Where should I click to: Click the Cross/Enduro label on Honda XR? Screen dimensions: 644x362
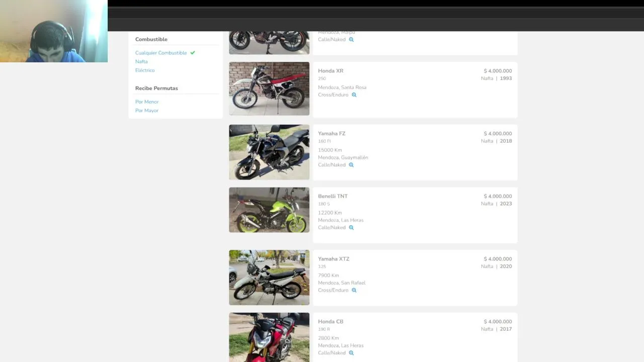click(x=333, y=95)
